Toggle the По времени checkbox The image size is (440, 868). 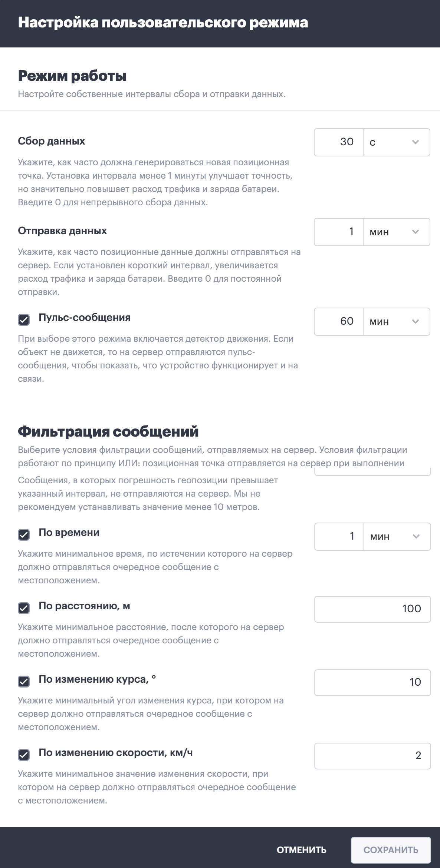click(24, 535)
